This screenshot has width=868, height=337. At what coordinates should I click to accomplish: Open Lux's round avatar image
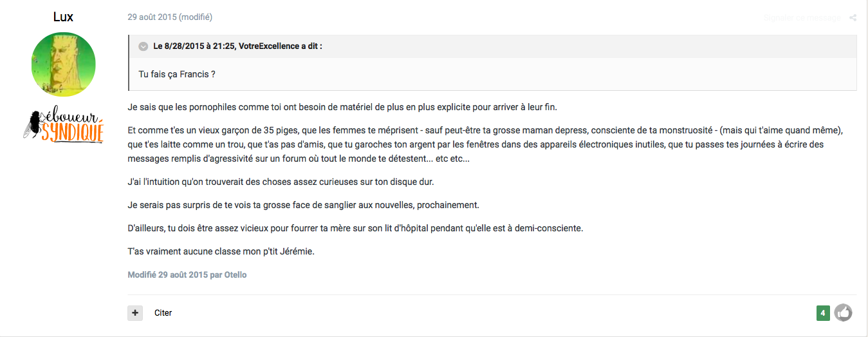pos(64,64)
